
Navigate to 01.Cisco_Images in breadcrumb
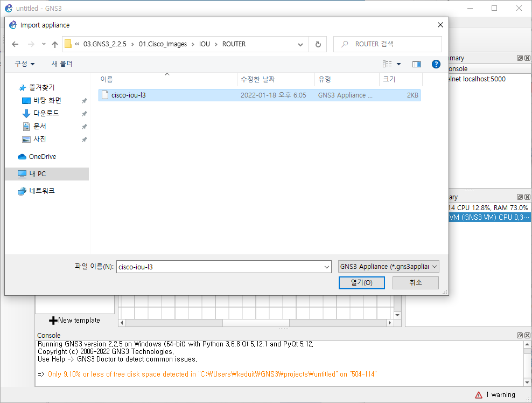pos(163,44)
